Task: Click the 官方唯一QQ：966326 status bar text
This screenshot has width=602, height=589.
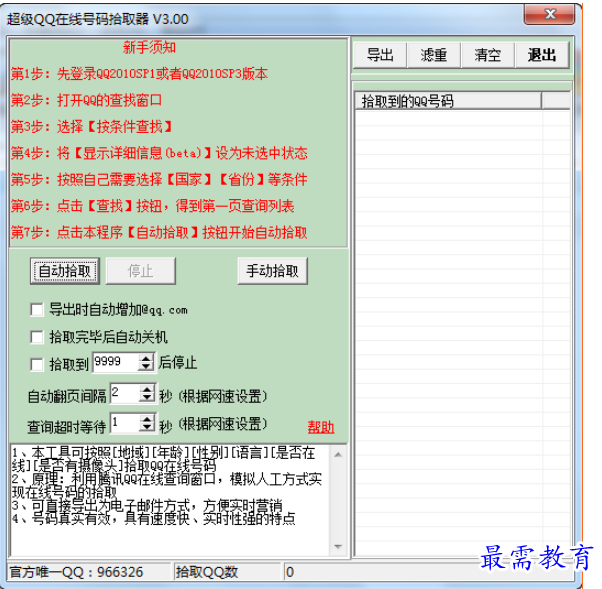Action: coord(76,572)
